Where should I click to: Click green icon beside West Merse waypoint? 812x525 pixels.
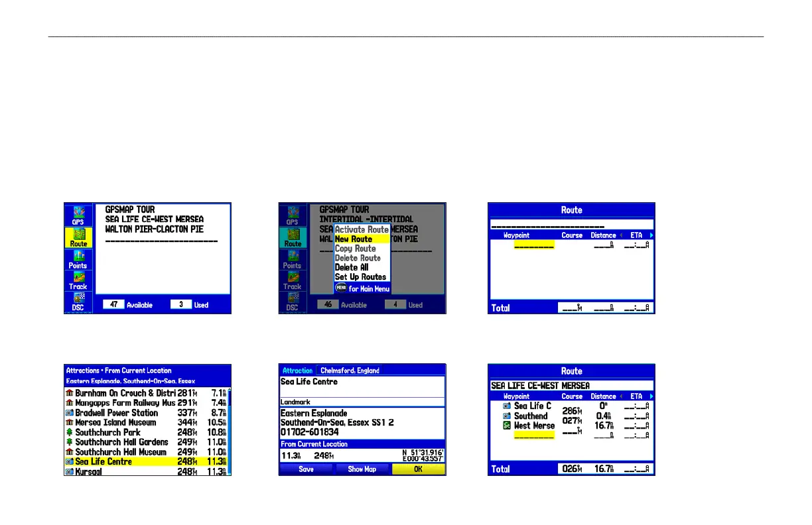(507, 426)
